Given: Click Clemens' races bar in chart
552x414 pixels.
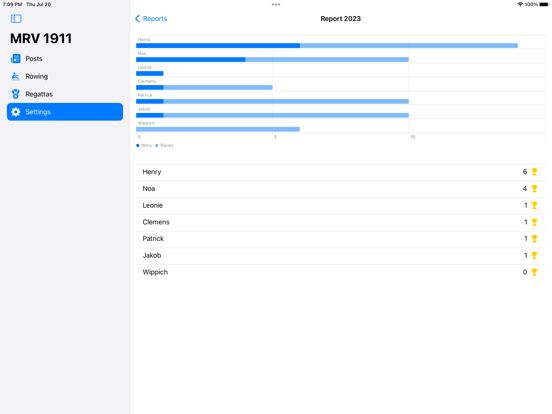Looking at the screenshot, I should pos(218,87).
